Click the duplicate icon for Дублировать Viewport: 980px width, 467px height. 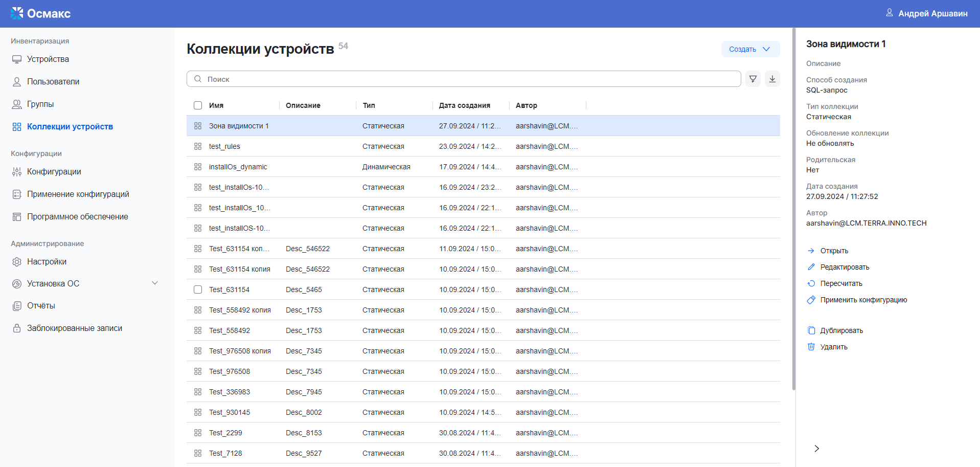pos(811,330)
